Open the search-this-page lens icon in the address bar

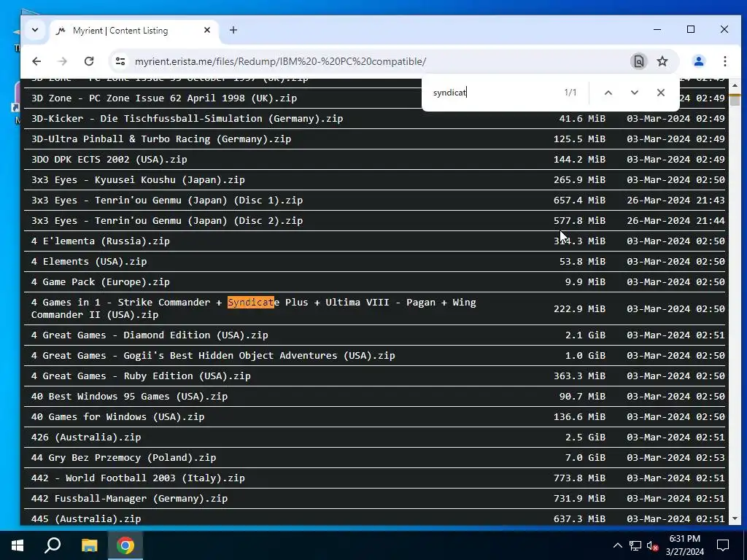pos(638,61)
